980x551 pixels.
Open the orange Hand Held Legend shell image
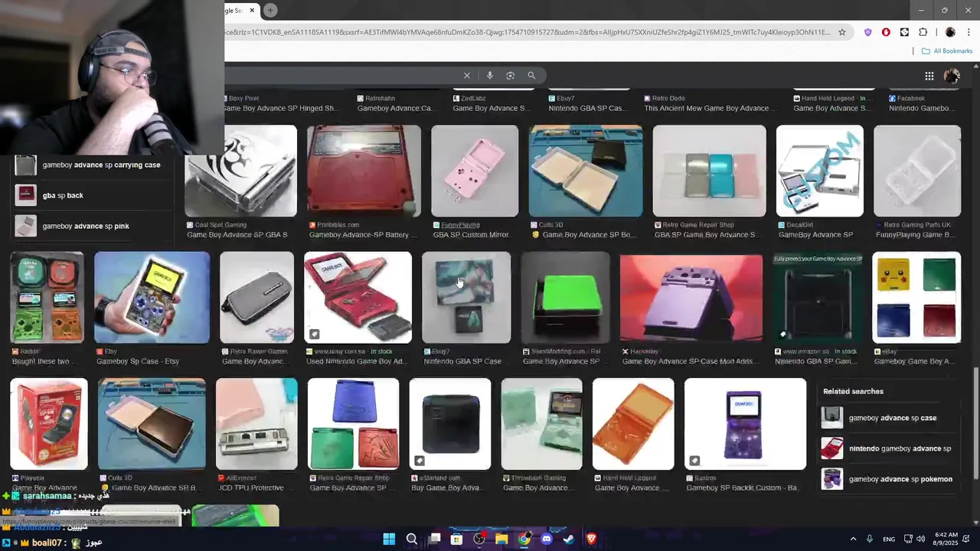(x=633, y=424)
